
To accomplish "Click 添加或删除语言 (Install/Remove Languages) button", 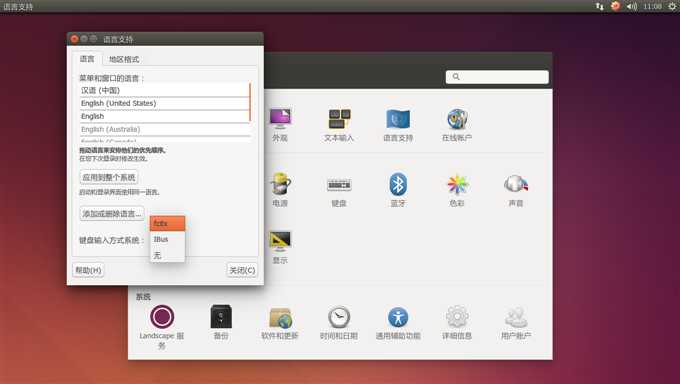I will [x=112, y=213].
